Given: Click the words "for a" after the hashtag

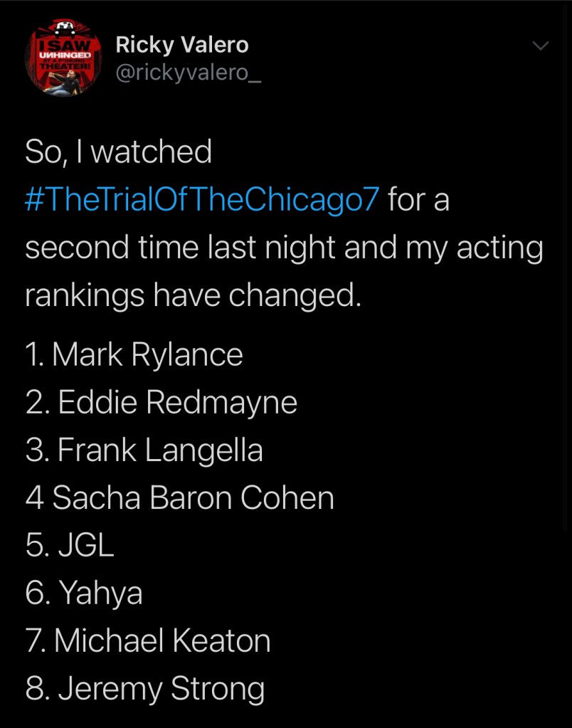Looking at the screenshot, I should (x=418, y=200).
